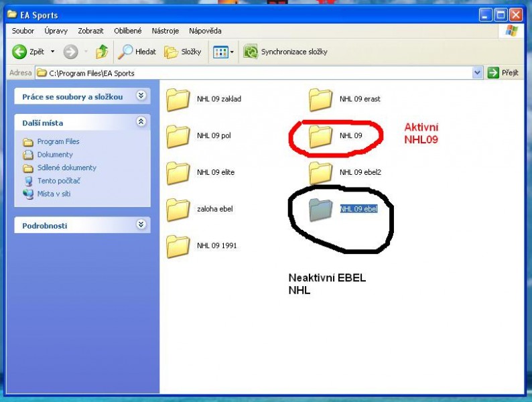
Task: Minimize the EA Sports window
Action: pos(486,15)
